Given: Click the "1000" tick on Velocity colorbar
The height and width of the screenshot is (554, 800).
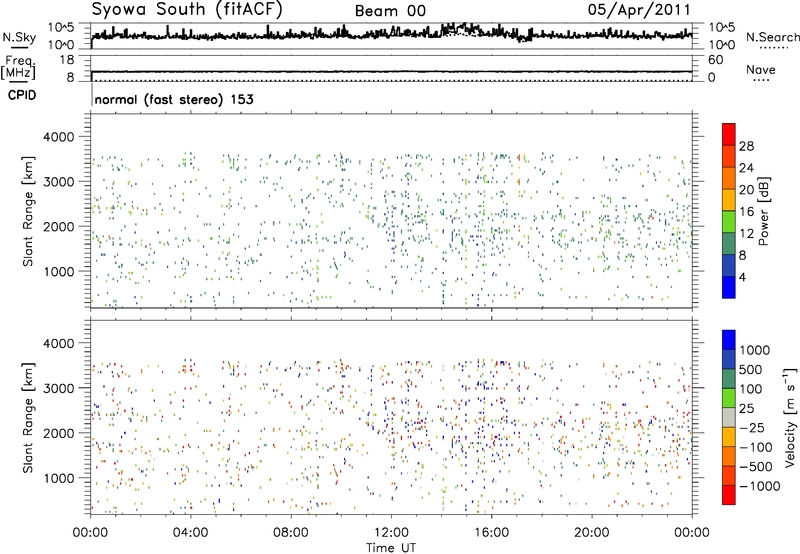Looking at the screenshot, I should [x=755, y=350].
